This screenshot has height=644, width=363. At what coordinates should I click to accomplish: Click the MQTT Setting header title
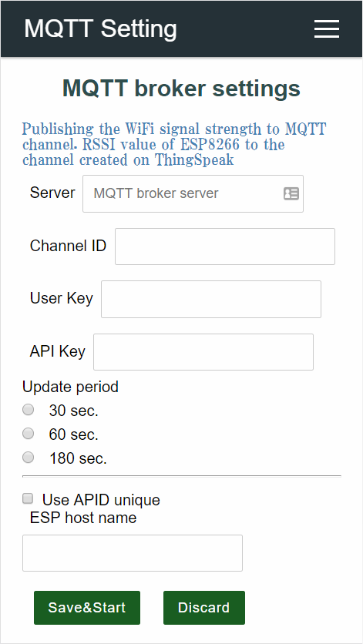[101, 29]
